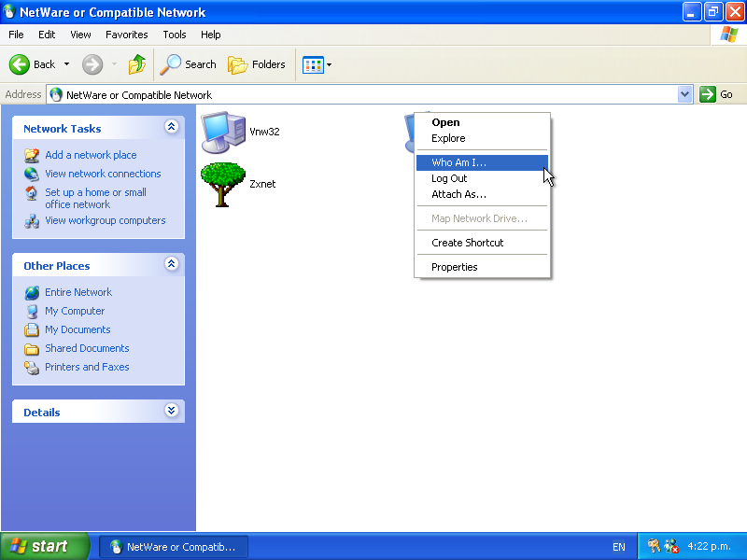Open the Favorites menu
Image resolution: width=747 pixels, height=560 pixels.
[127, 35]
